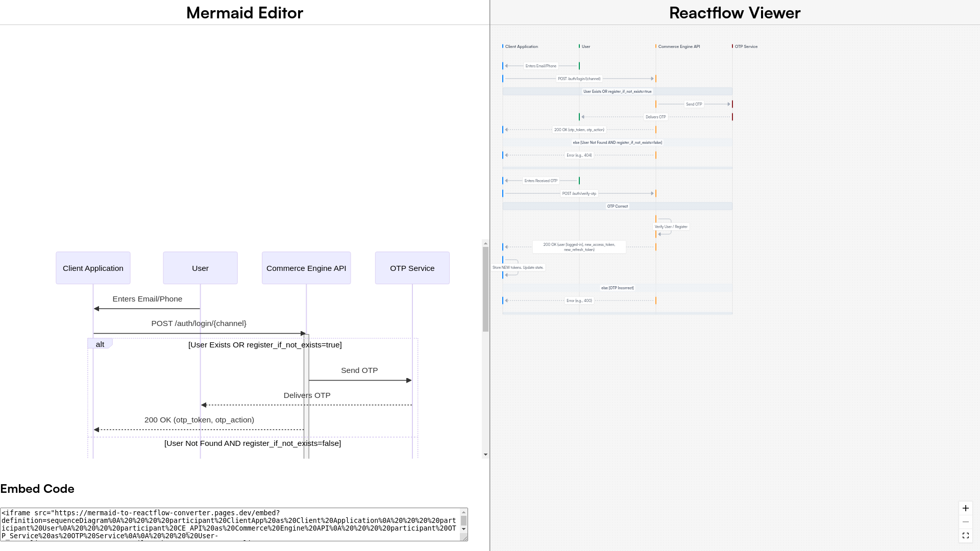Select Commerce Engine API node in Reactflow Viewer
Screen dimensions: 980x551
point(678,46)
